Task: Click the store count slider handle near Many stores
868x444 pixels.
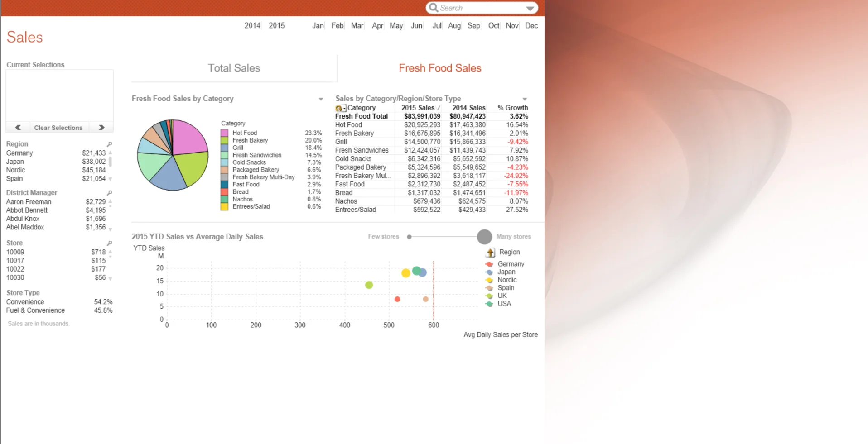Action: click(484, 236)
